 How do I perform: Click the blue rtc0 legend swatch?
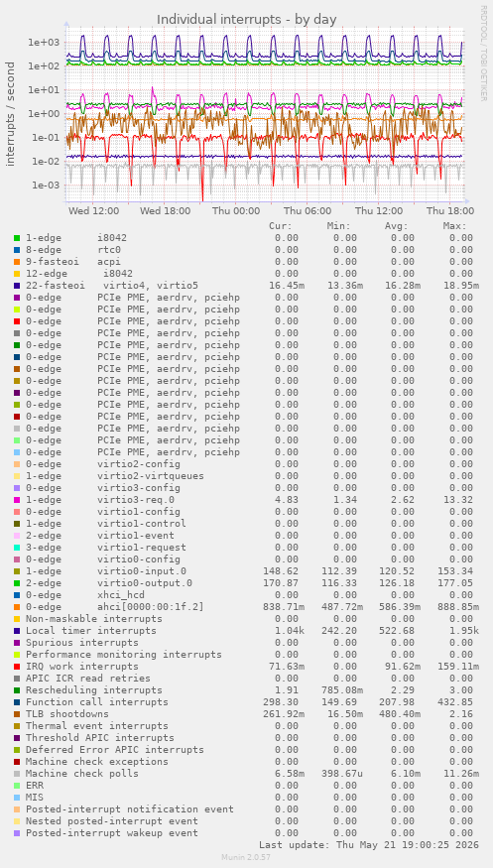pyautogui.click(x=17, y=250)
